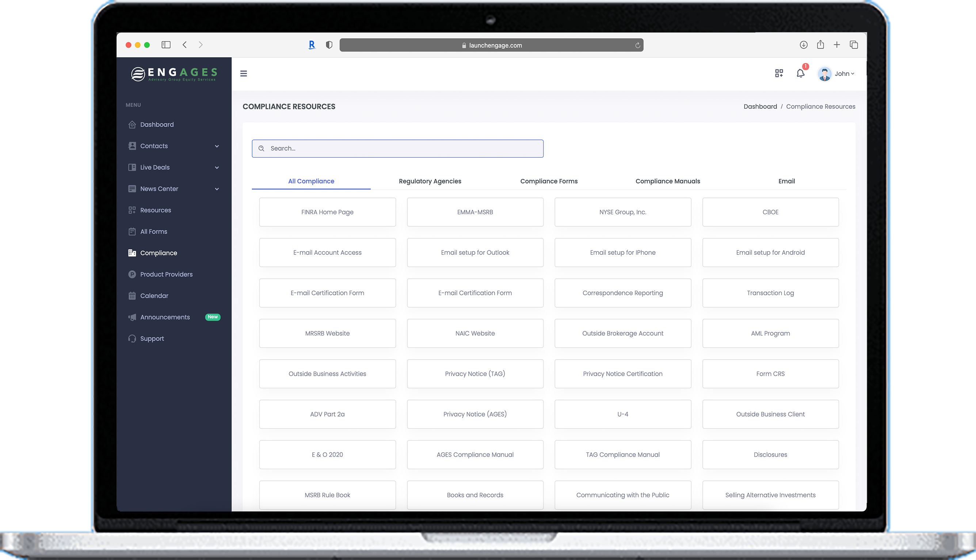Expand the Contacts menu chevron
Image resolution: width=976 pixels, height=560 pixels.
pyautogui.click(x=217, y=146)
